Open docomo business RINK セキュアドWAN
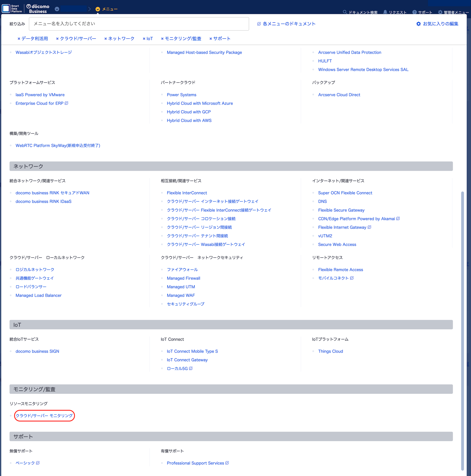Viewport: 471px width, 476px height. click(52, 193)
